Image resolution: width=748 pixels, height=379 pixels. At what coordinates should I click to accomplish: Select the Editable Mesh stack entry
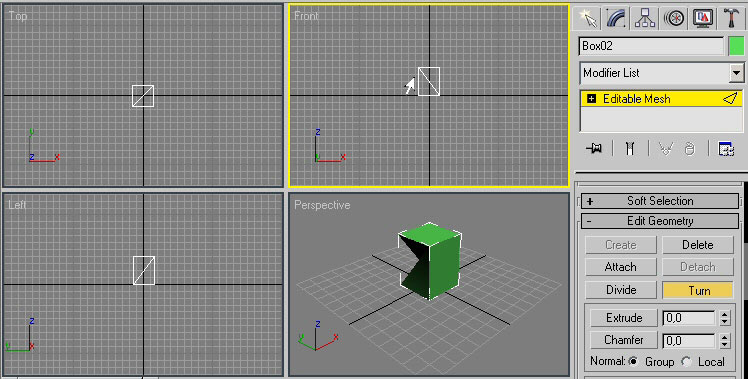[661, 99]
